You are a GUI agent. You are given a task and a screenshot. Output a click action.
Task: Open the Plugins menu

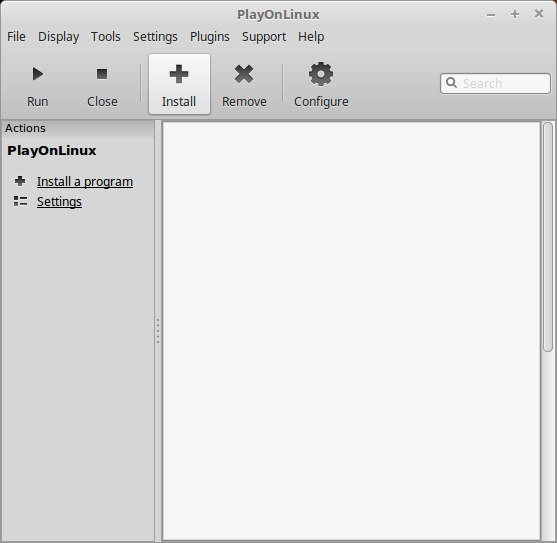(210, 37)
